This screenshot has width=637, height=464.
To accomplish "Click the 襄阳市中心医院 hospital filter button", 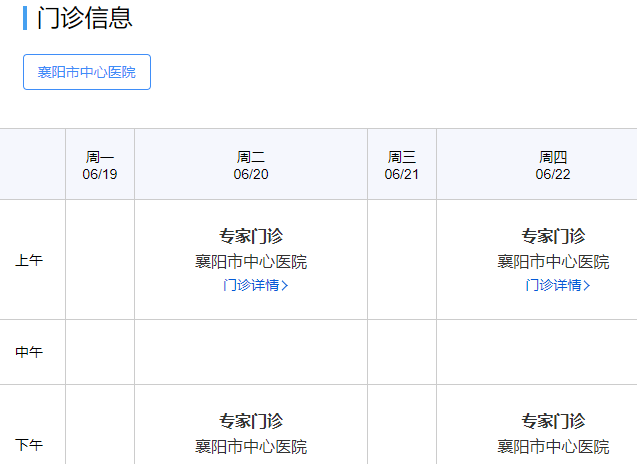I will coord(87,72).
